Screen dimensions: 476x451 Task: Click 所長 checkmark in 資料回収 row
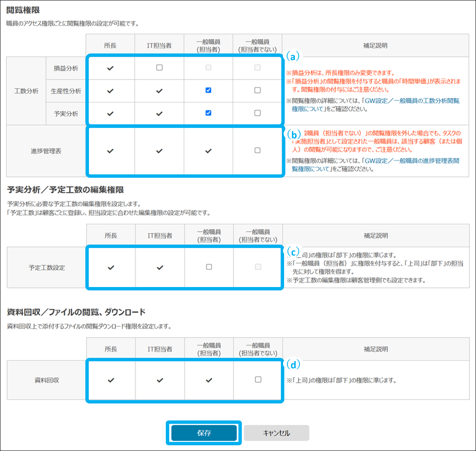[x=111, y=380]
